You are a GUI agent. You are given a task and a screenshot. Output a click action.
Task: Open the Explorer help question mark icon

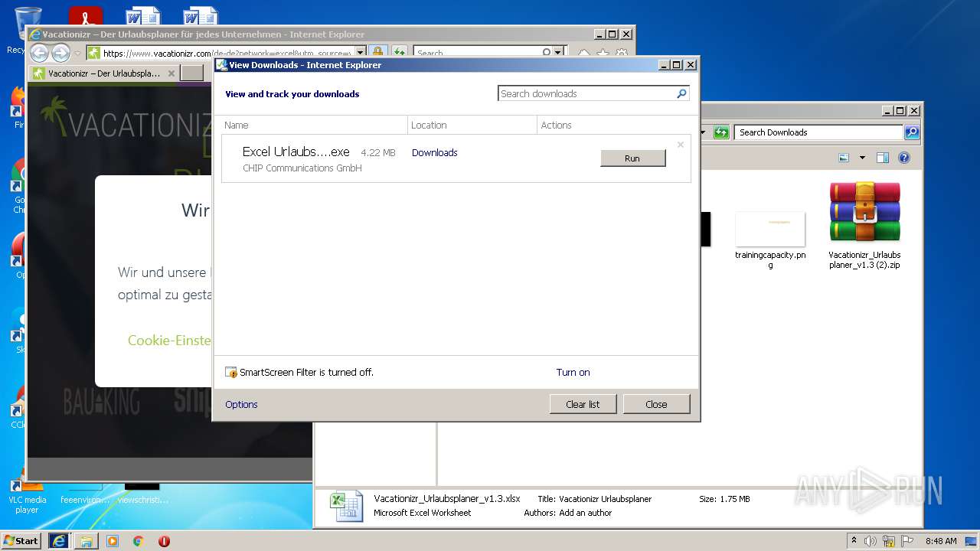(904, 158)
